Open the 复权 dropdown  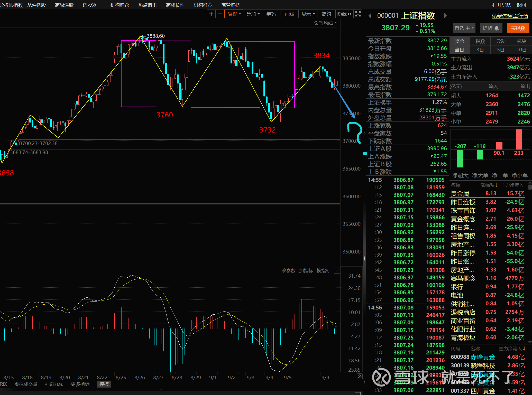point(234,14)
